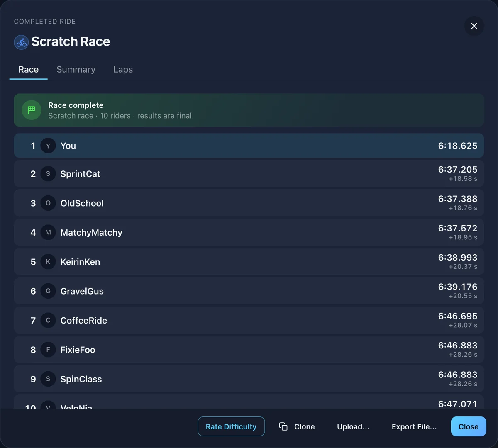
Task: Click GravelGus's G avatar
Action: (x=48, y=291)
